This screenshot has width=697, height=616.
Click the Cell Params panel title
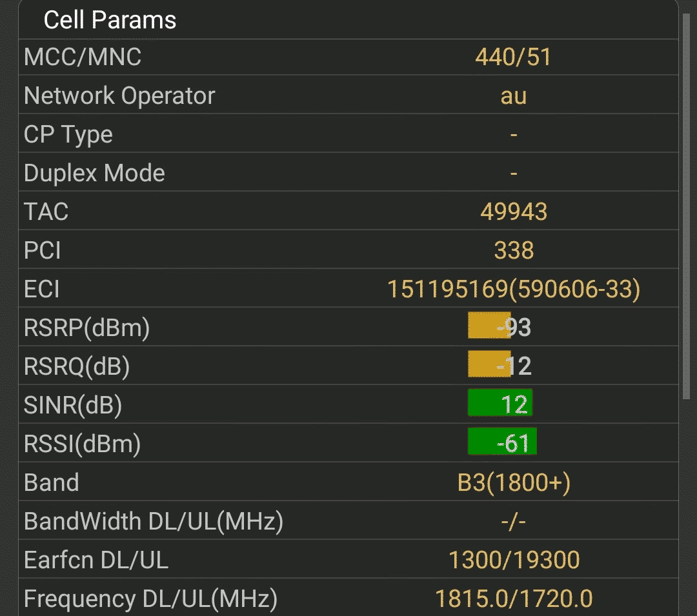point(110,20)
